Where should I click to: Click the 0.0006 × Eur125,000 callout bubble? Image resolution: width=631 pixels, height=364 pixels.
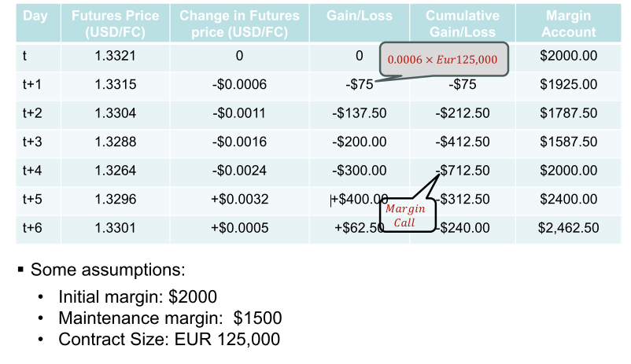tap(445, 59)
